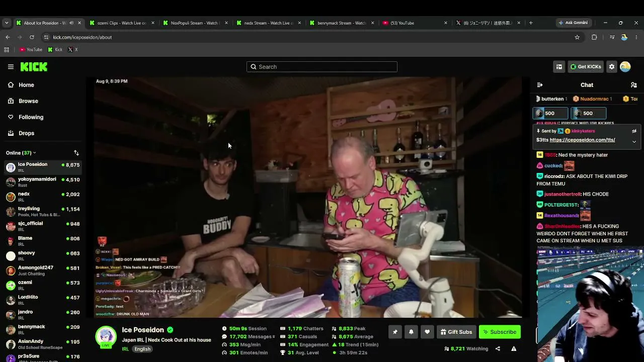Go to Browse in the sidebar
The height and width of the screenshot is (362, 644).
pyautogui.click(x=28, y=101)
